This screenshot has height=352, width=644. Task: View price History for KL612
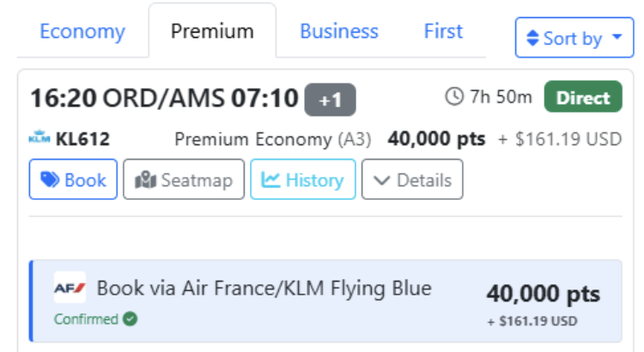point(302,180)
